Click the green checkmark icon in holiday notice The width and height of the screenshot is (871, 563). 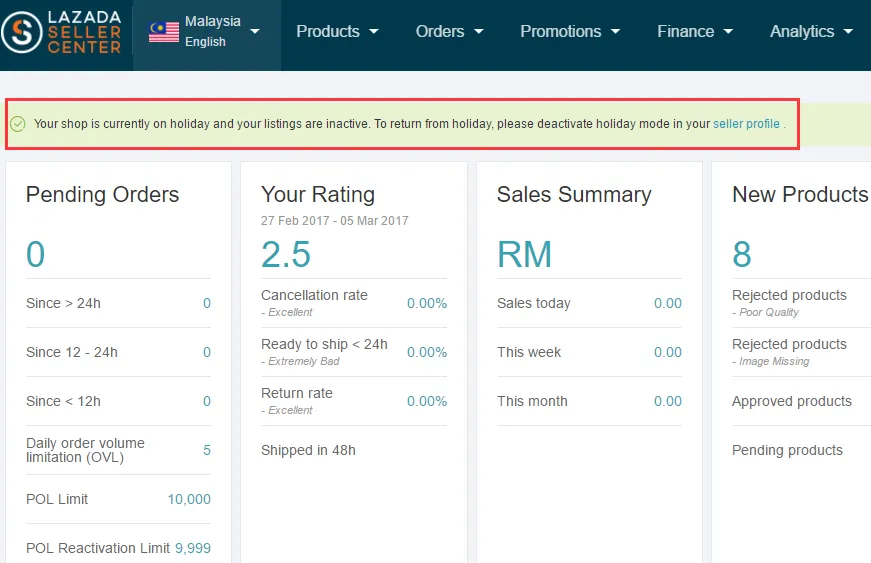pos(18,124)
